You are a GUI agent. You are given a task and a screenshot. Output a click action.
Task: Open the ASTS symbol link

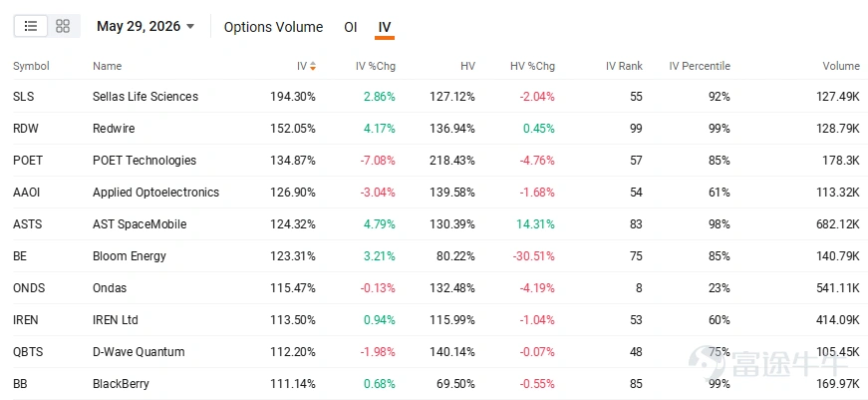point(27,224)
